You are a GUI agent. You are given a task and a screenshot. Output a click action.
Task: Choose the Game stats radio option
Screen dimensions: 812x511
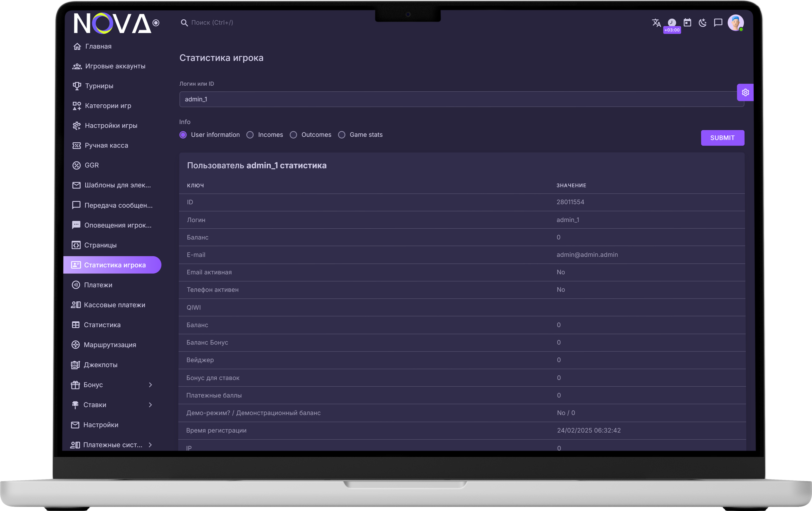coord(342,135)
